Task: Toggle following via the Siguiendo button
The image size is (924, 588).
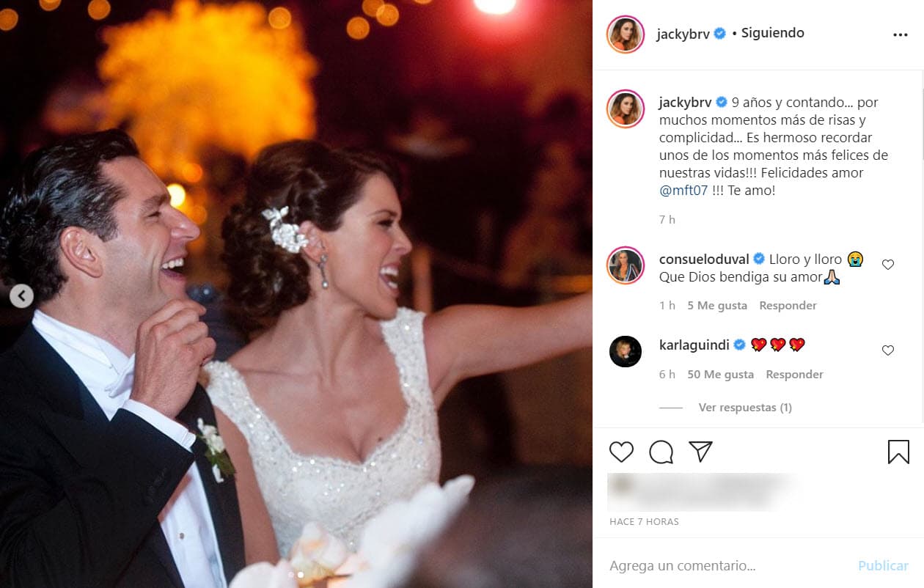Action: coord(772,33)
